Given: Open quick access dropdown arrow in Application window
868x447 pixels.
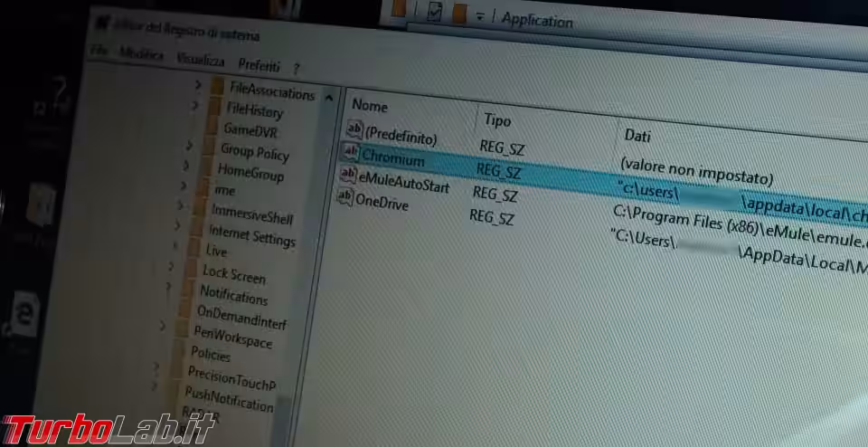Looking at the screenshot, I should 480,17.
